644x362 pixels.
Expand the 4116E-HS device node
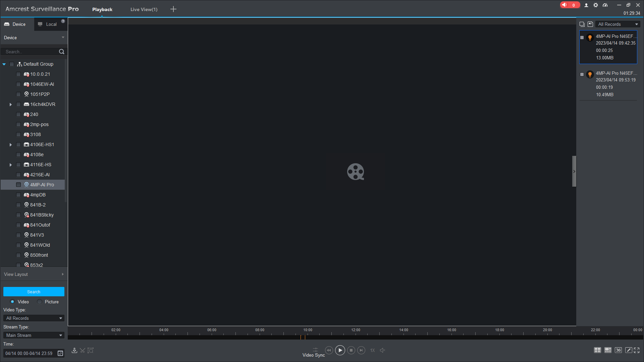11,165
